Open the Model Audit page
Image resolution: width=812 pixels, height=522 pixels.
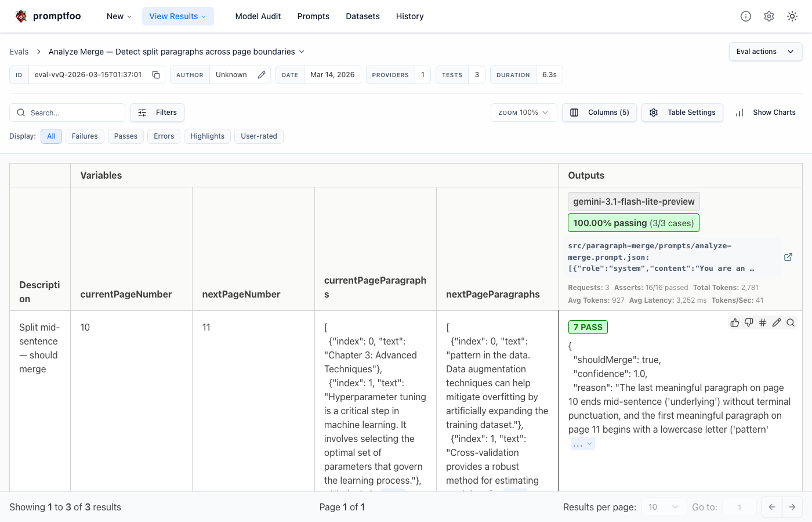tap(258, 16)
